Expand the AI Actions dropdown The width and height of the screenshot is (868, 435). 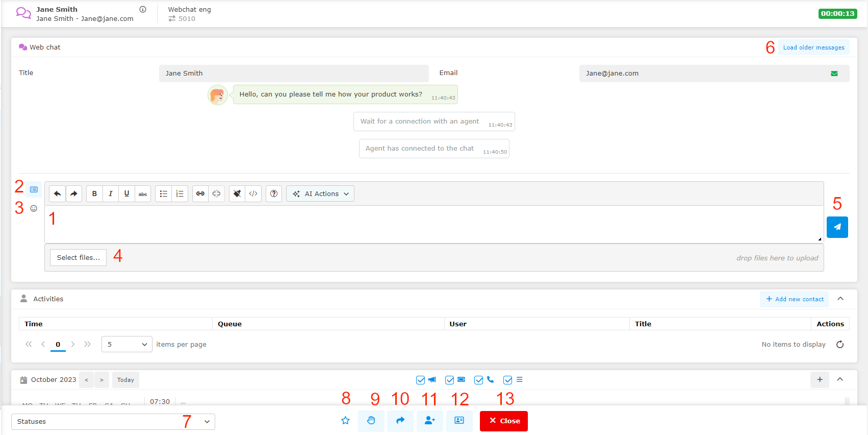click(x=320, y=194)
